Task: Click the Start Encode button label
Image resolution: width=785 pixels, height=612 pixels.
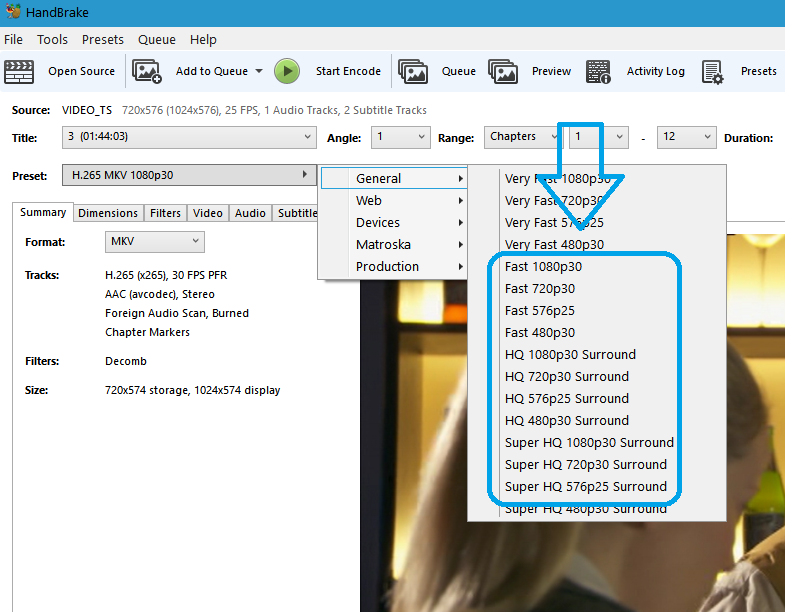Action: [348, 71]
